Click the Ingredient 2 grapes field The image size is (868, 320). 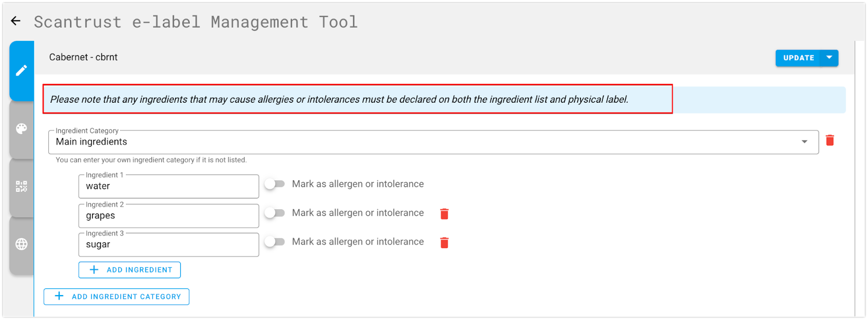click(169, 216)
